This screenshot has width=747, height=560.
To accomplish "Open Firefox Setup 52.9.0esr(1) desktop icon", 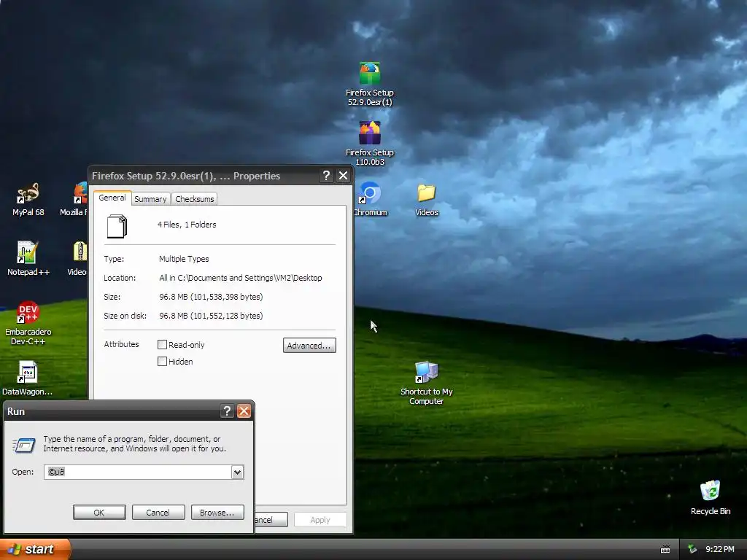I will 370,84.
